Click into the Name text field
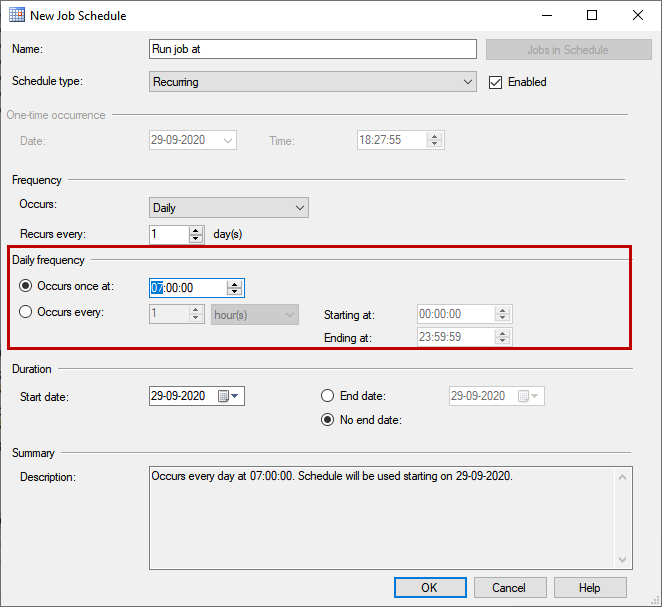This screenshot has height=607, width=662. (x=313, y=49)
